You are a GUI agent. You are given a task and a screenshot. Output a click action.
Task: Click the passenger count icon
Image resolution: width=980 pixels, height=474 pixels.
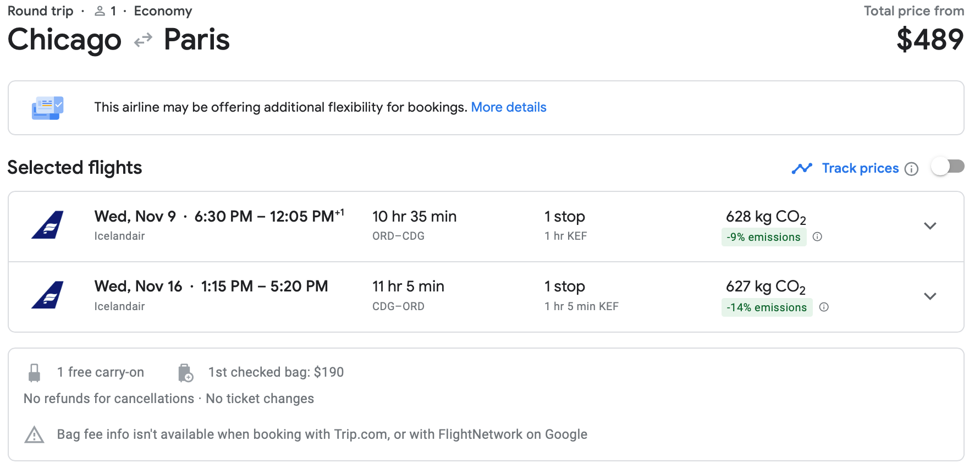(100, 11)
